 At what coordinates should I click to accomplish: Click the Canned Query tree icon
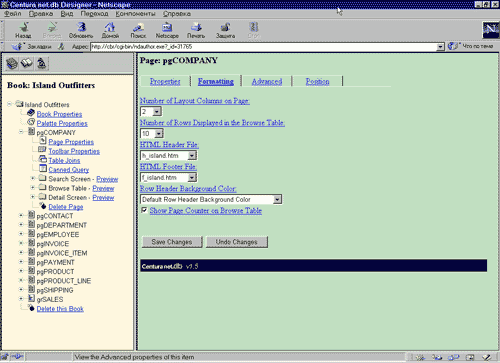43,168
